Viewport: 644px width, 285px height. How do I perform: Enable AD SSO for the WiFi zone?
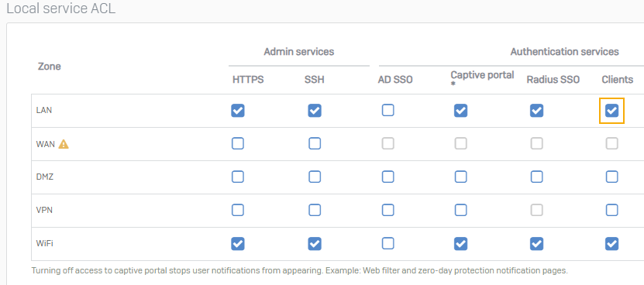387,243
